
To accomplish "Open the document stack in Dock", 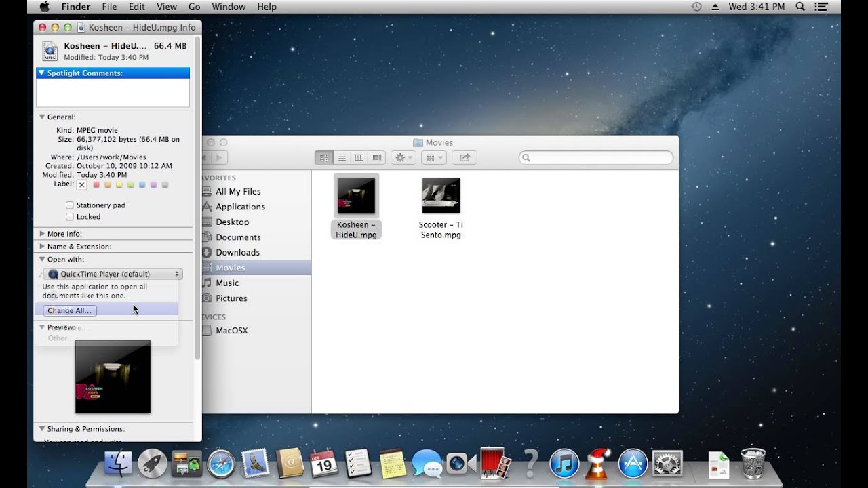I will (719, 465).
